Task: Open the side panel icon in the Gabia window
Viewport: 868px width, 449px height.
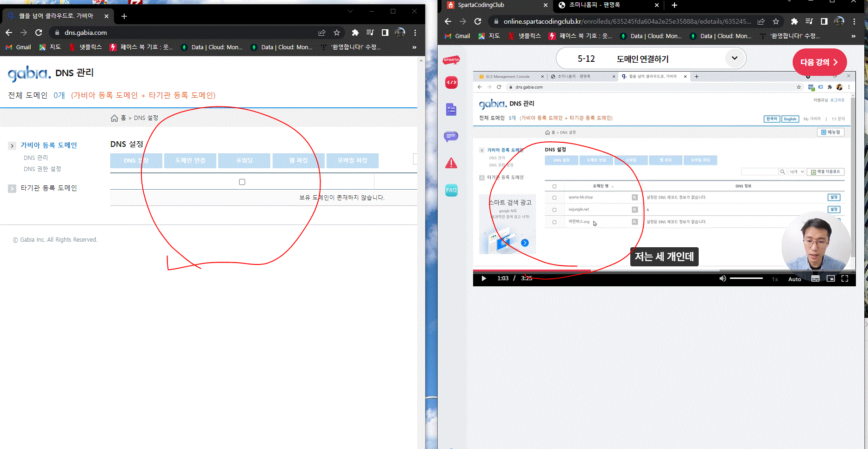Action: point(385,33)
